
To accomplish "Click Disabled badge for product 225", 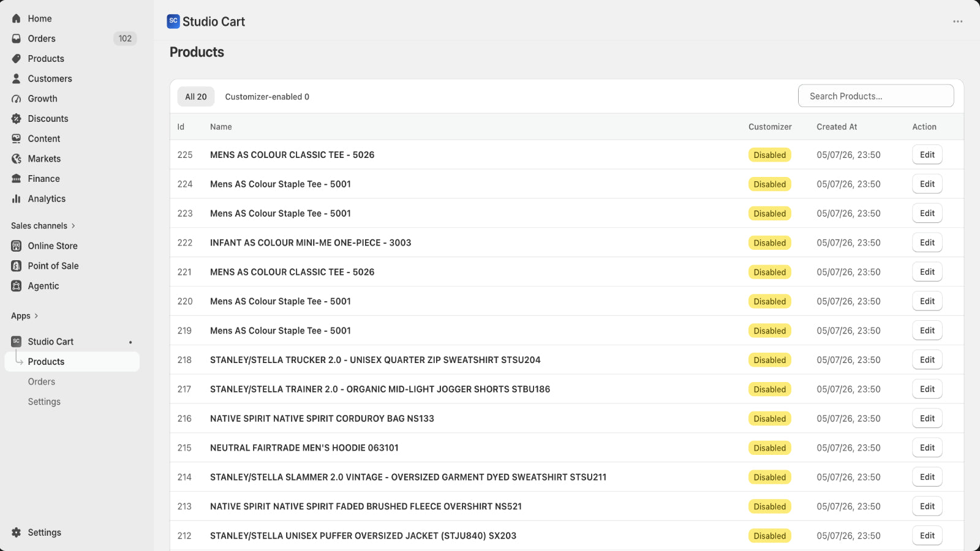I will 770,155.
